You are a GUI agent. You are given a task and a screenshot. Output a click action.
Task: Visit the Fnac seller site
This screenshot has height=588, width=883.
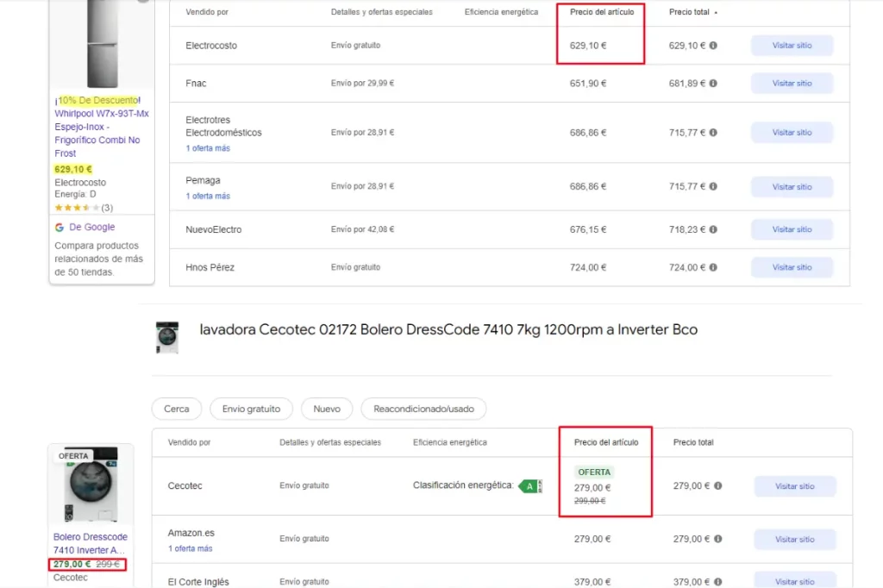(x=792, y=84)
